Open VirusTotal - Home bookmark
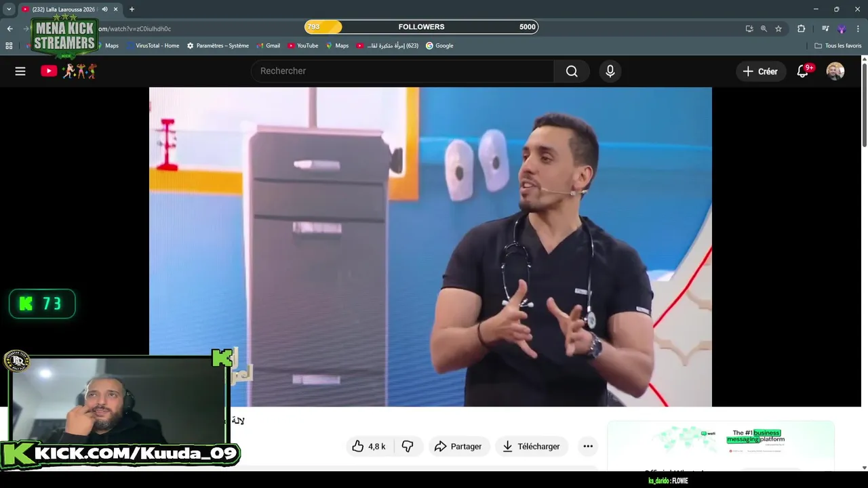This screenshot has width=868, height=488. (x=153, y=45)
